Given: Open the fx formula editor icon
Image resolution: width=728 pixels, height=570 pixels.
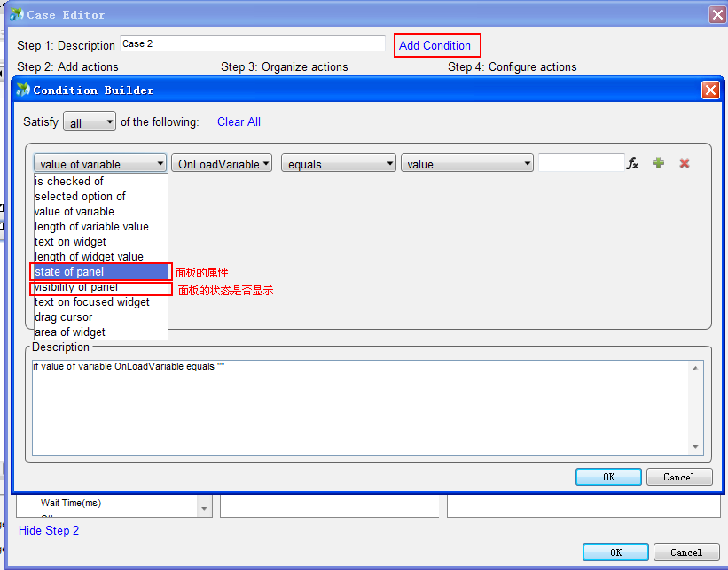Looking at the screenshot, I should 632,163.
